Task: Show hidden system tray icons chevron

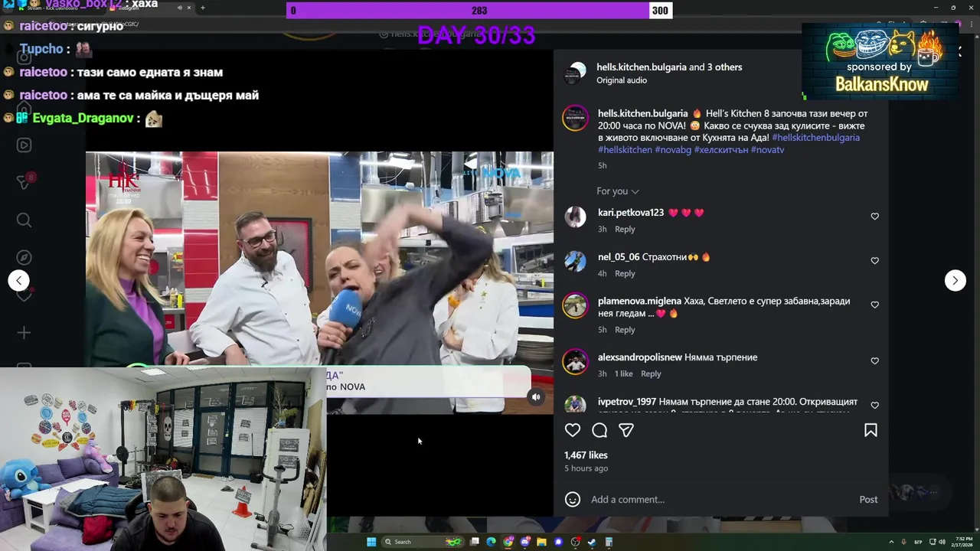Action: click(891, 542)
